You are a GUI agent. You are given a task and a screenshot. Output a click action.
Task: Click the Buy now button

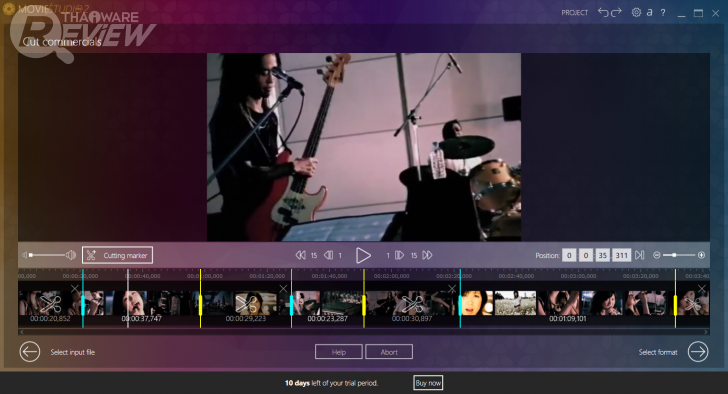pyautogui.click(x=428, y=383)
